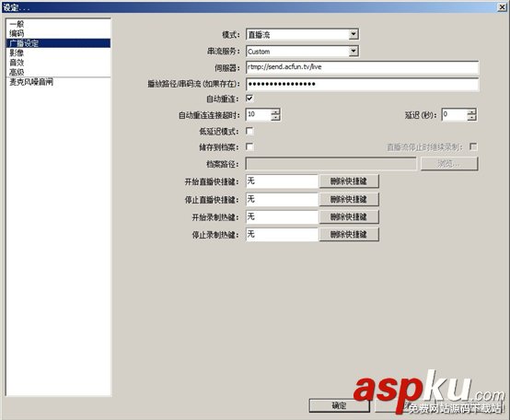The height and width of the screenshot is (420, 510).
Task: Click the 开始直播快捷键 hotkey field
Action: click(282, 181)
